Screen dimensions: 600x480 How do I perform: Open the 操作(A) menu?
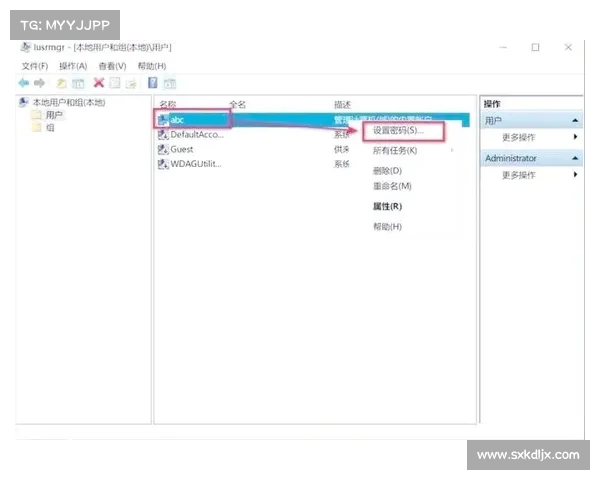[x=73, y=66]
